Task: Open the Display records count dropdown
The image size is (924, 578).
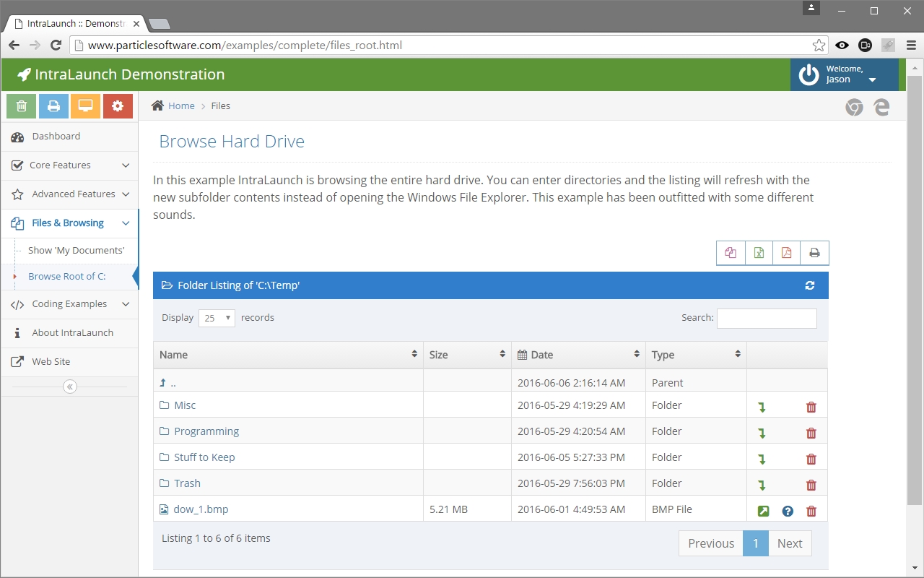Action: (x=217, y=318)
